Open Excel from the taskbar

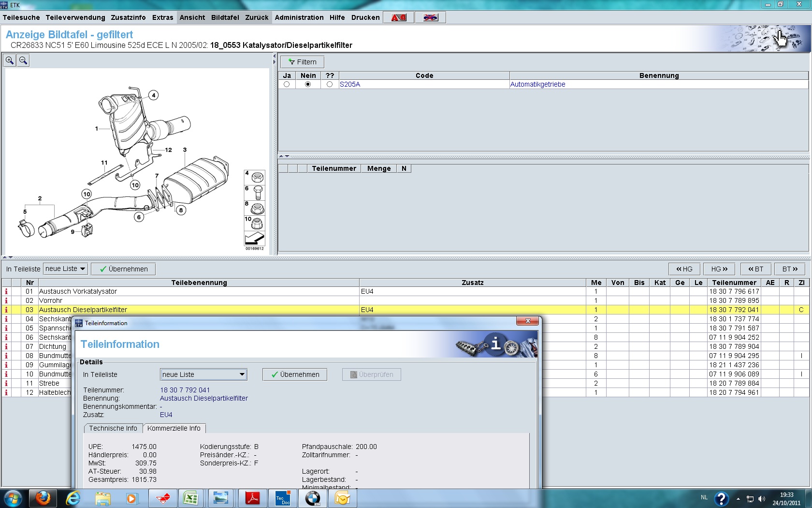tap(191, 498)
